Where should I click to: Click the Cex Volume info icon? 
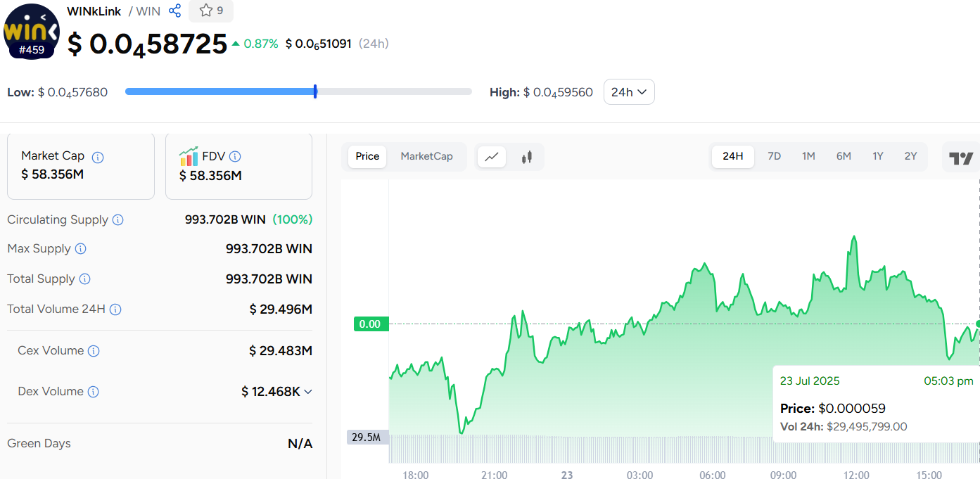pyautogui.click(x=94, y=351)
